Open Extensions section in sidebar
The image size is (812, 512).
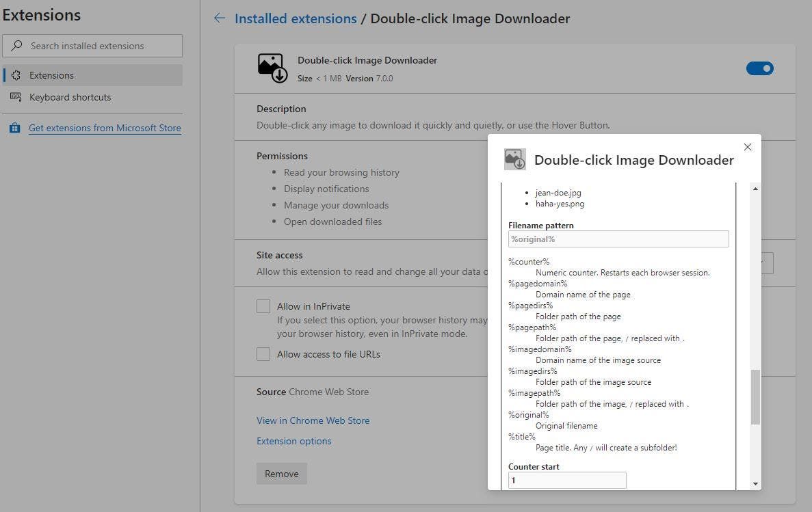[93, 75]
